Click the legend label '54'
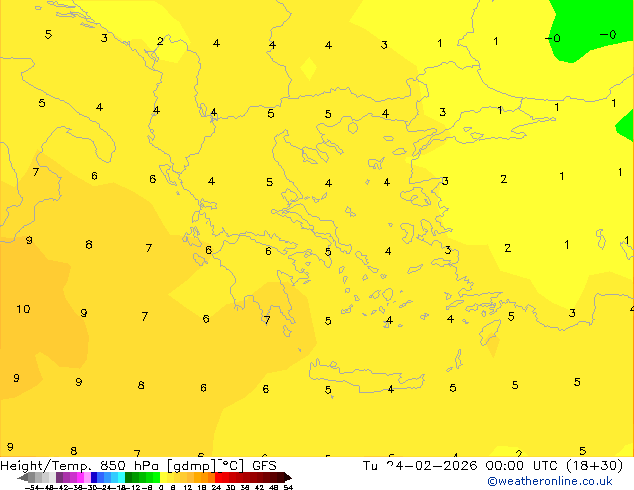 point(288,487)
